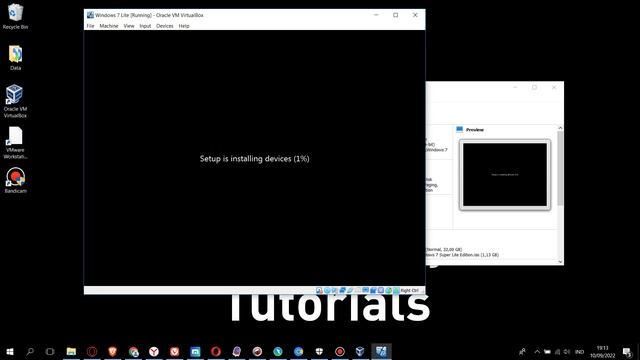Open Bandicam recorder from the taskbar

point(340,351)
